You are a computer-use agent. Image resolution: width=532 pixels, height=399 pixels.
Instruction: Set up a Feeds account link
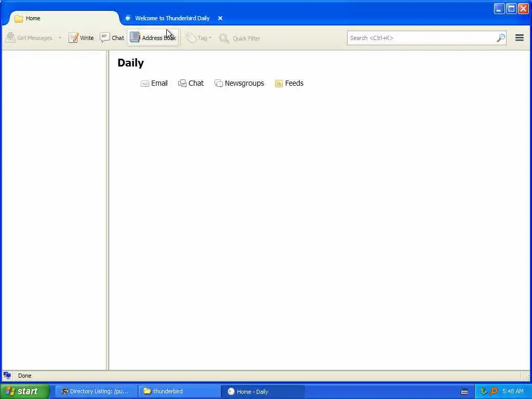point(289,83)
